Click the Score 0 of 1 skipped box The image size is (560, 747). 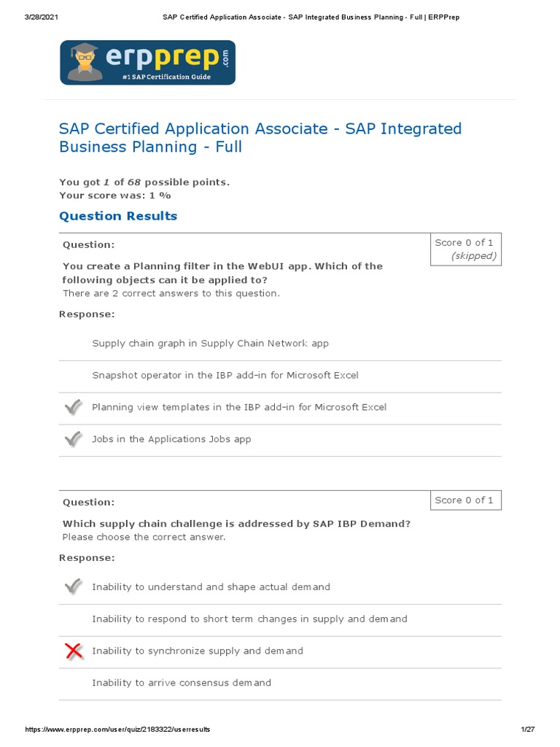tap(465, 249)
